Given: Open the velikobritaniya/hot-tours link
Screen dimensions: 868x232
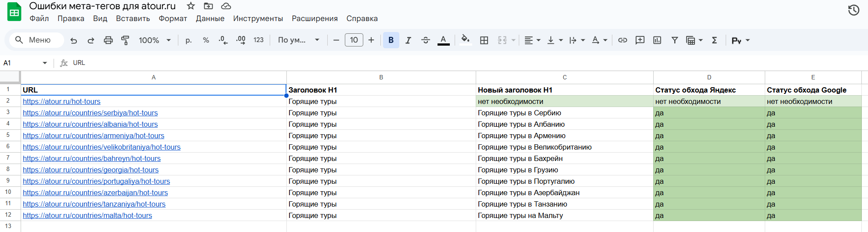Looking at the screenshot, I should [101, 147].
